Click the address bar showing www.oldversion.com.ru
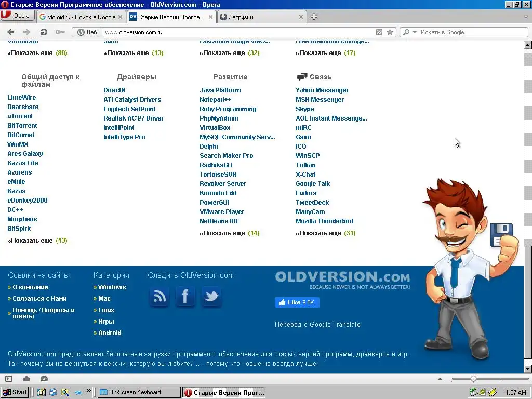The image size is (532, 399). pos(237,32)
